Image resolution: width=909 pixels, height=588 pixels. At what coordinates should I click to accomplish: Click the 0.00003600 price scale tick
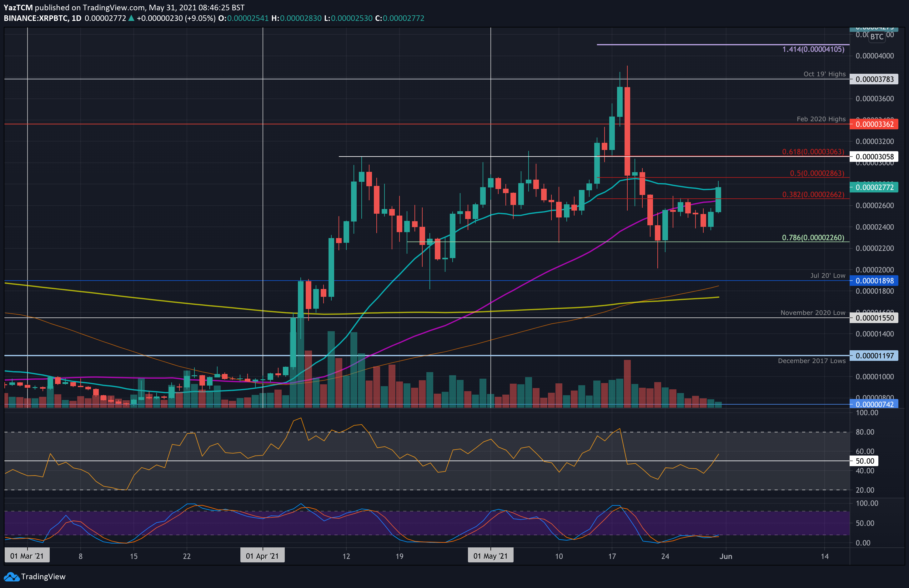point(875,98)
